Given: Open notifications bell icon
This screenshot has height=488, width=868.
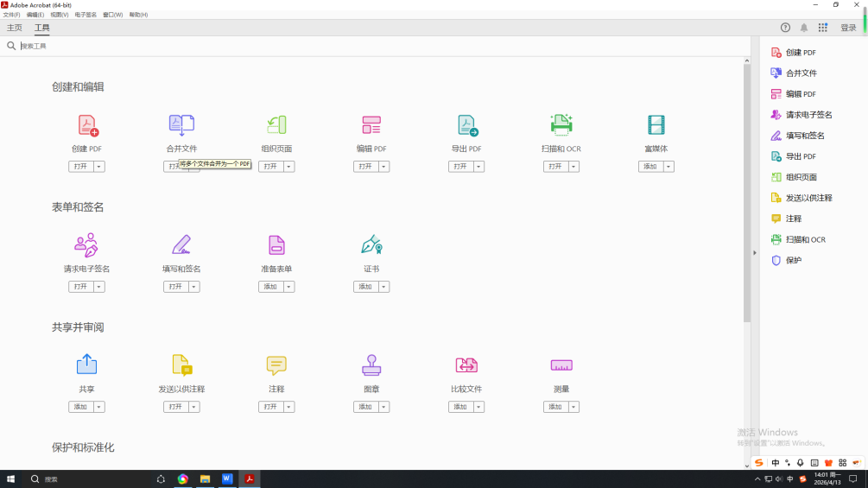Looking at the screenshot, I should coord(804,28).
